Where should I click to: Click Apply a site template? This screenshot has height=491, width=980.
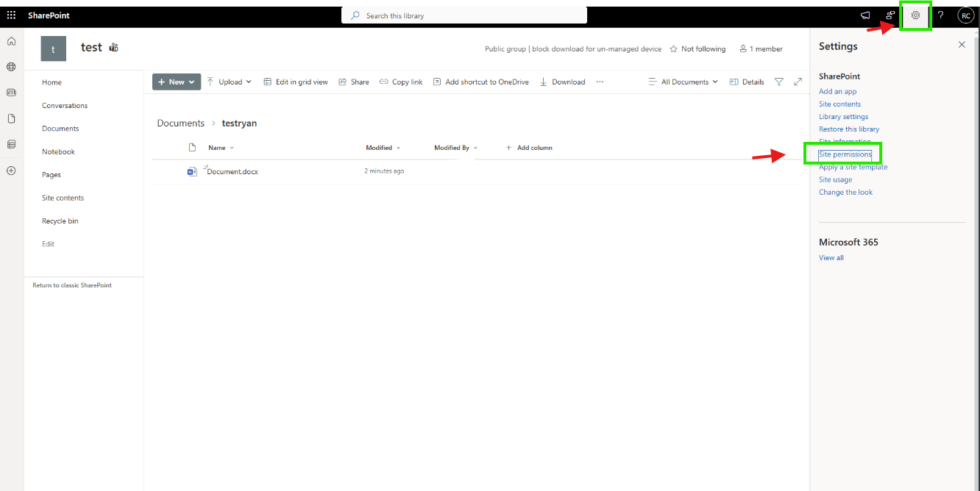[x=853, y=168]
